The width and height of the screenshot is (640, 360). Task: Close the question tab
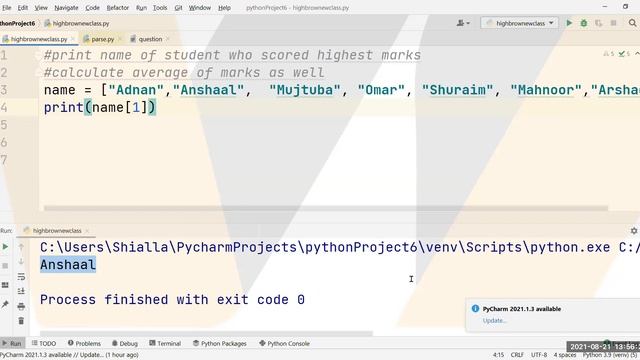(168, 39)
